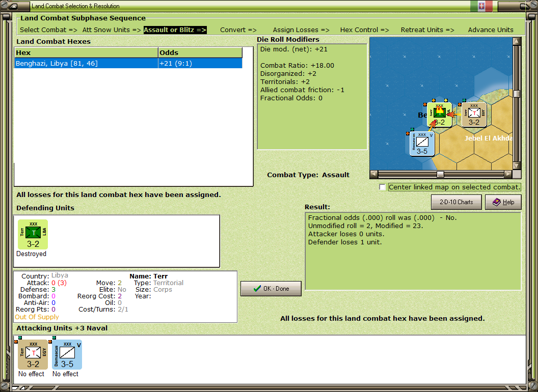Click Defender loses 1 unit result line

click(x=345, y=242)
